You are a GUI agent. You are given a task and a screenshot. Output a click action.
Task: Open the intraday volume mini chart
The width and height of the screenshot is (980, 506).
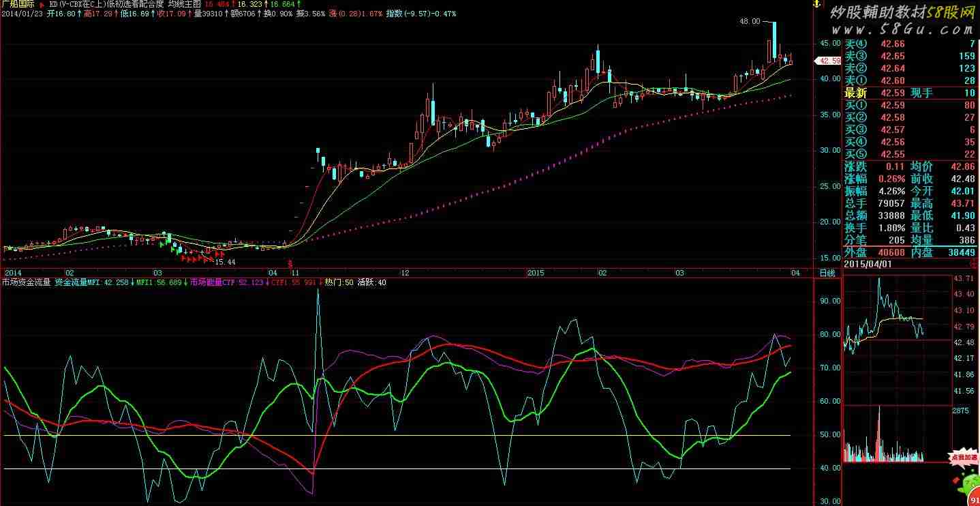tap(897, 434)
